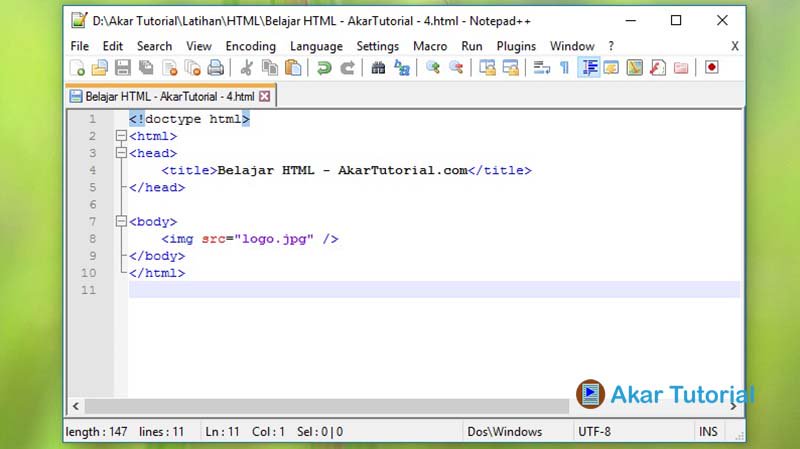Click "length : 147" status entry
Image resolution: width=800 pixels, height=449 pixels.
[96, 432]
